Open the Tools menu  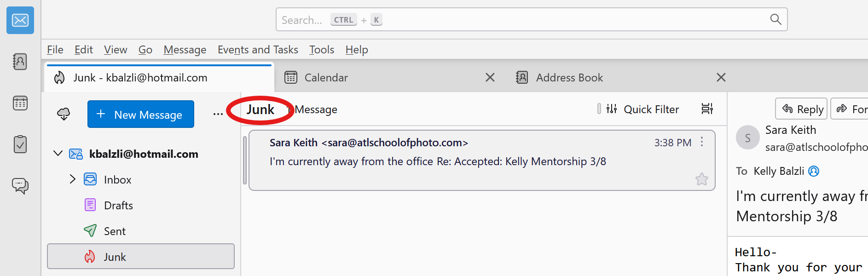point(321,50)
